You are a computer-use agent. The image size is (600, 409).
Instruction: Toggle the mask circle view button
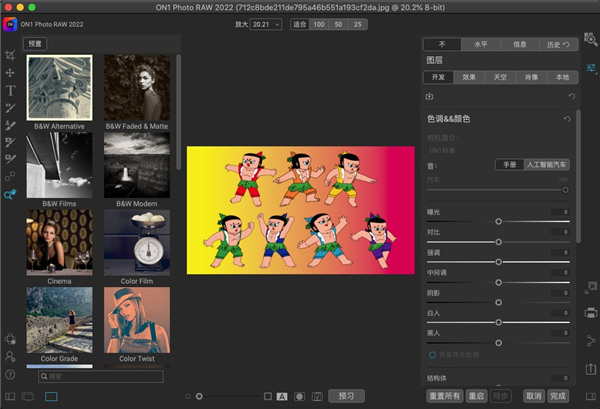tap(299, 396)
